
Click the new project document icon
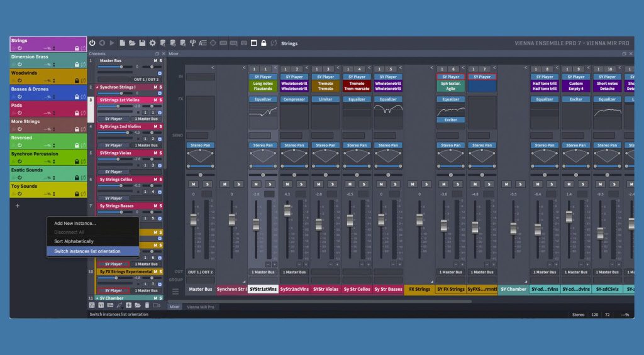tap(123, 43)
